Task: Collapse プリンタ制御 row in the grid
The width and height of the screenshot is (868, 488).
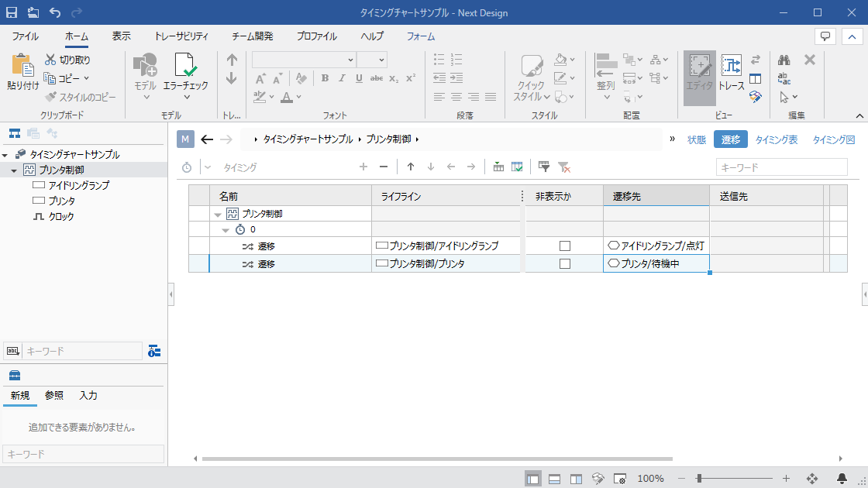Action: tap(218, 214)
